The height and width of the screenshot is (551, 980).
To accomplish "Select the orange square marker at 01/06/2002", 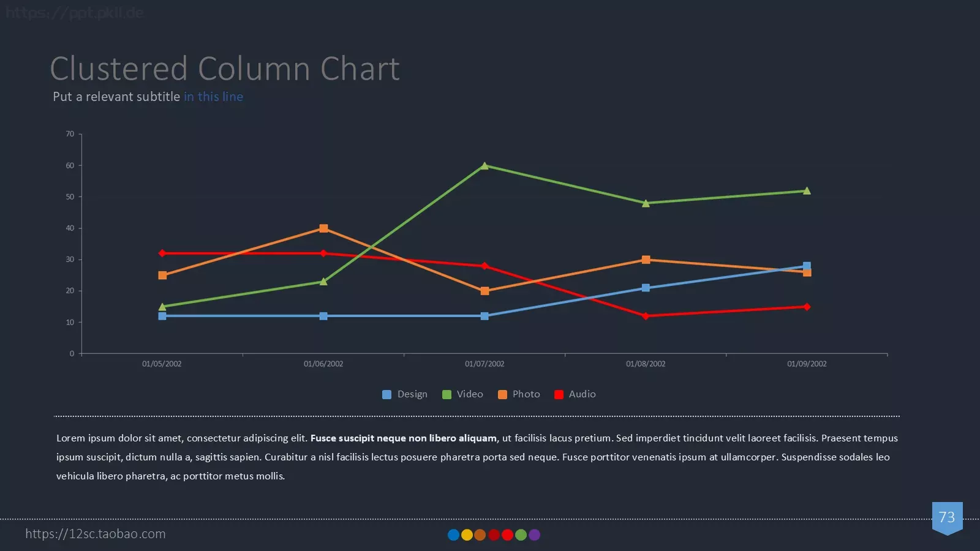I will click(x=323, y=228).
